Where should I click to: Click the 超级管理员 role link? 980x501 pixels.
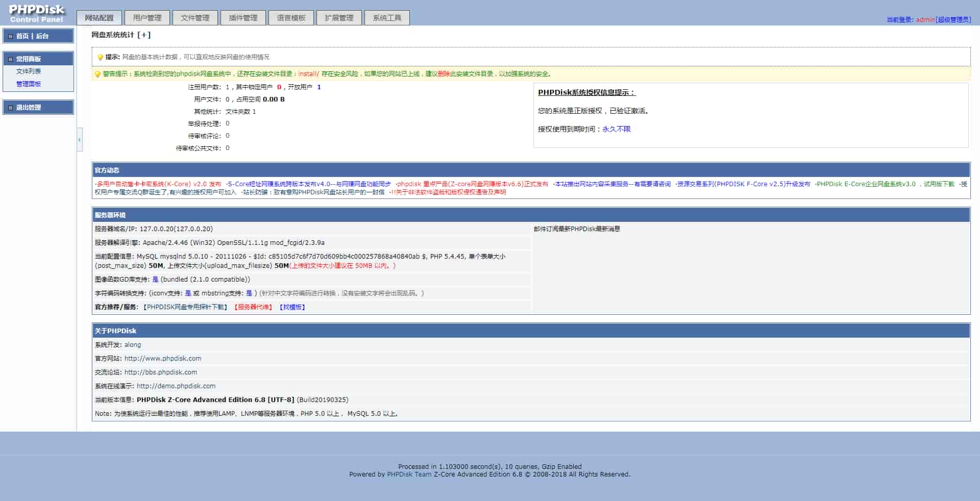953,20
